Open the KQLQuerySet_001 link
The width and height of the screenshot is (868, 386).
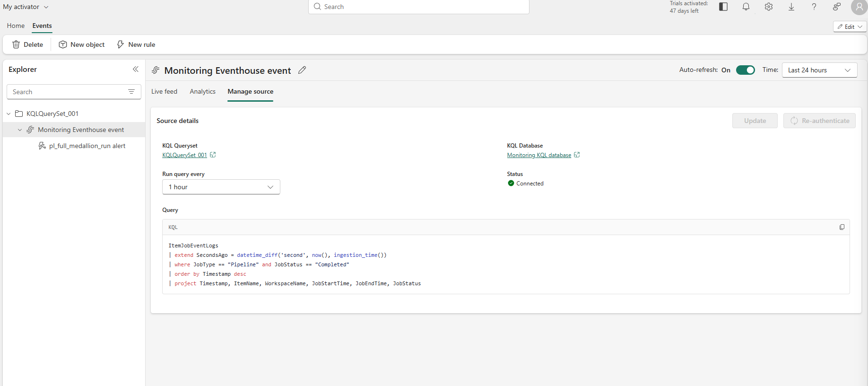(x=184, y=155)
